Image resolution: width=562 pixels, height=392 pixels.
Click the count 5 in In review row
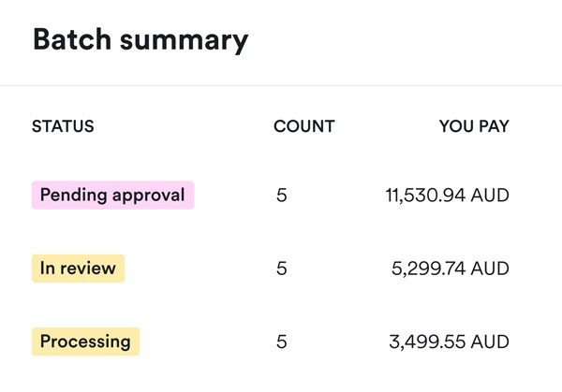[281, 269]
